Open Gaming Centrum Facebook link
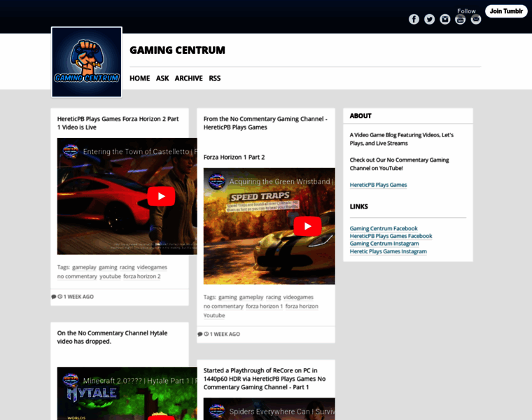Image resolution: width=532 pixels, height=420 pixels. pos(384,228)
